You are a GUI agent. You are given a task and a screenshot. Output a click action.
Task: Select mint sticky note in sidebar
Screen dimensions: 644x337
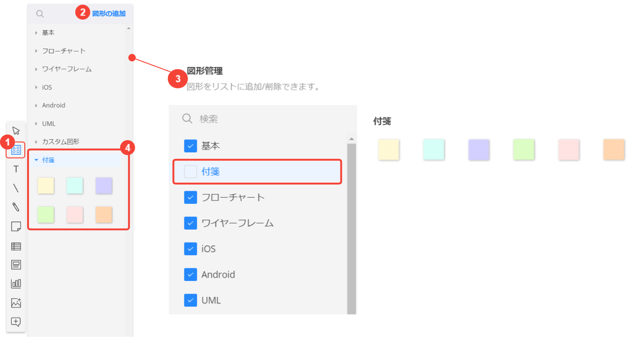click(75, 186)
